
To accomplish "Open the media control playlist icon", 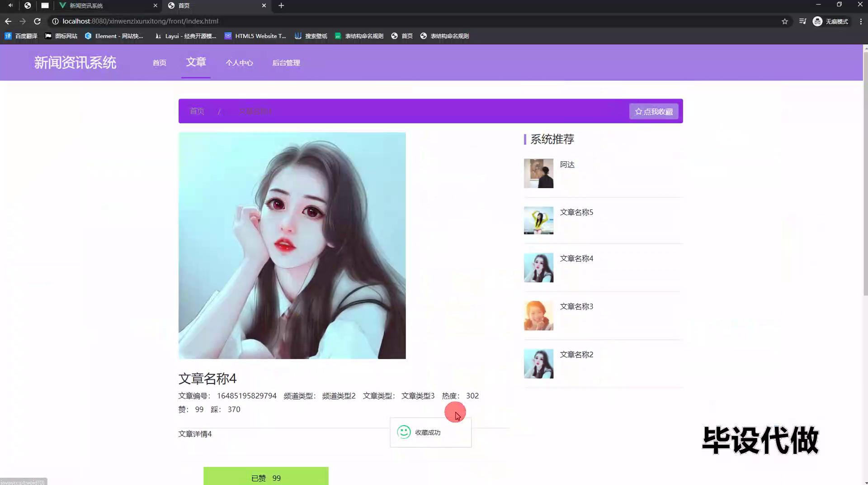I will tap(802, 21).
